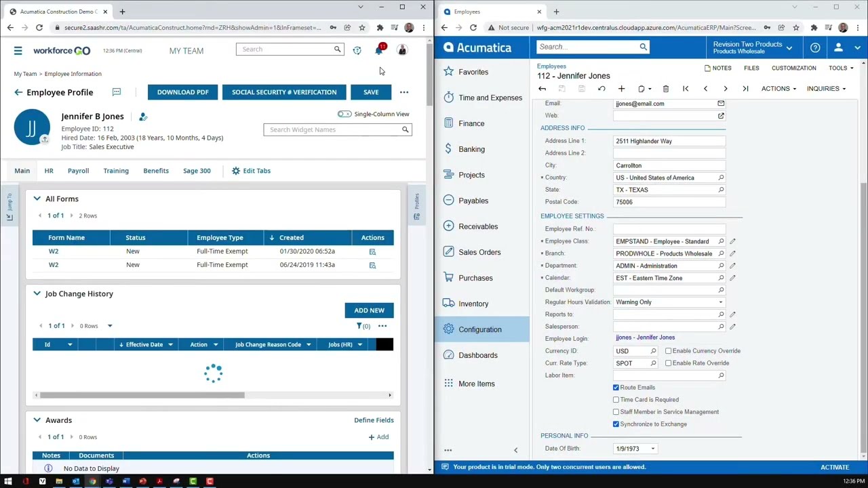Open jjones - Jennifer Jones login link
The image size is (868, 488).
pyautogui.click(x=645, y=338)
